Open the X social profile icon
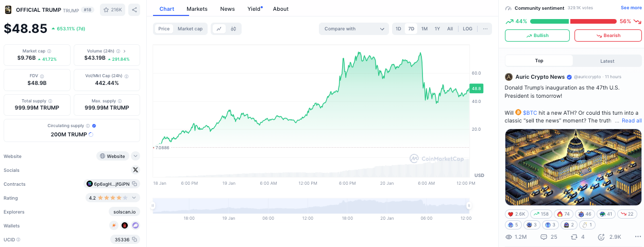This screenshot has width=644, height=247. coord(135,170)
